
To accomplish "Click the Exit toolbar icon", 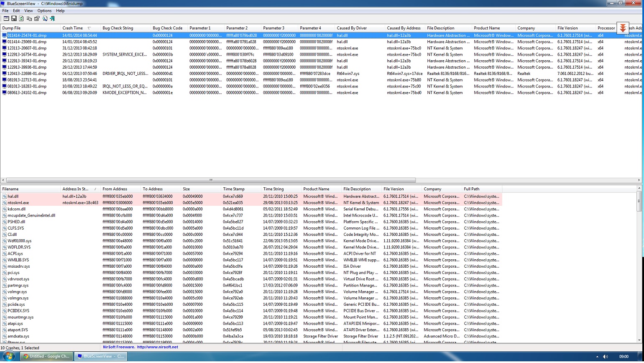I will pyautogui.click(x=52, y=18).
